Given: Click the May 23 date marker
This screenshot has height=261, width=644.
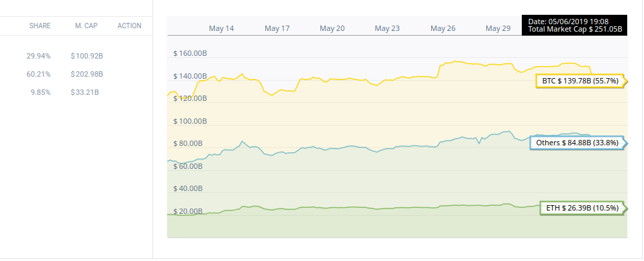Looking at the screenshot, I should click(x=387, y=28).
